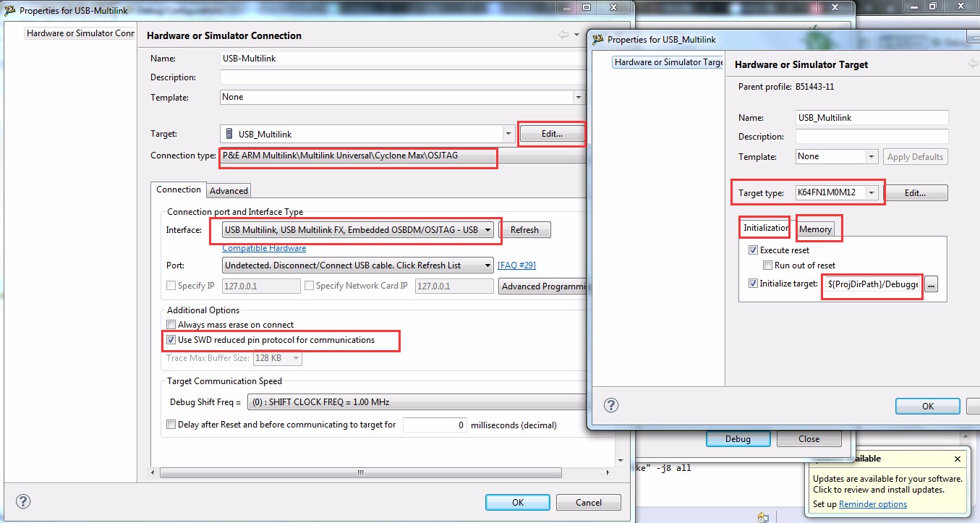Click down arrow of connection dialog vertical scrollbar
The width and height of the screenshot is (980, 523).
(621, 460)
